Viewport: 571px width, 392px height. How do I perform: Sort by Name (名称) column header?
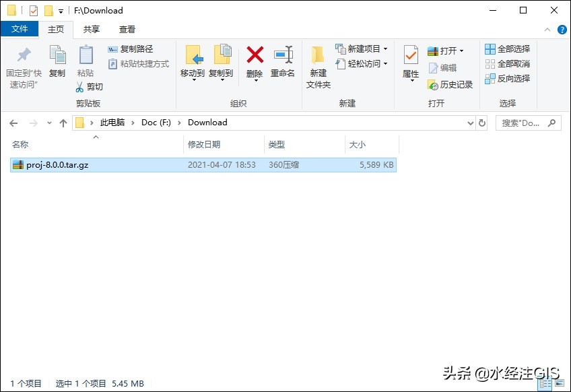click(96, 145)
